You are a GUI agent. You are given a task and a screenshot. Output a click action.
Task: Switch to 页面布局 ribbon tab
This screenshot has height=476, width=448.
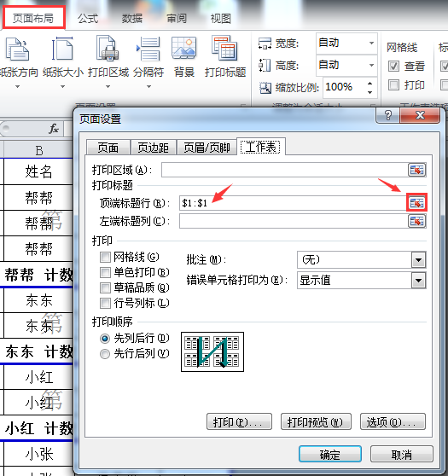[x=33, y=18]
